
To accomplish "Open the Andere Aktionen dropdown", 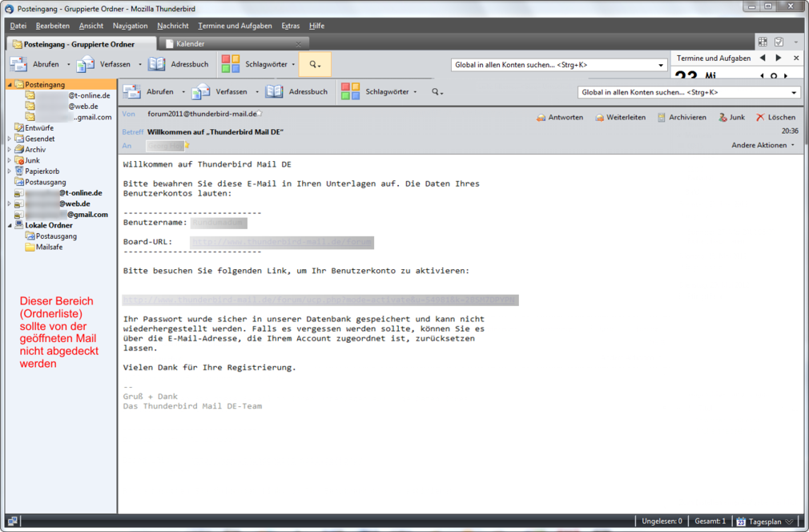I will pos(763,146).
